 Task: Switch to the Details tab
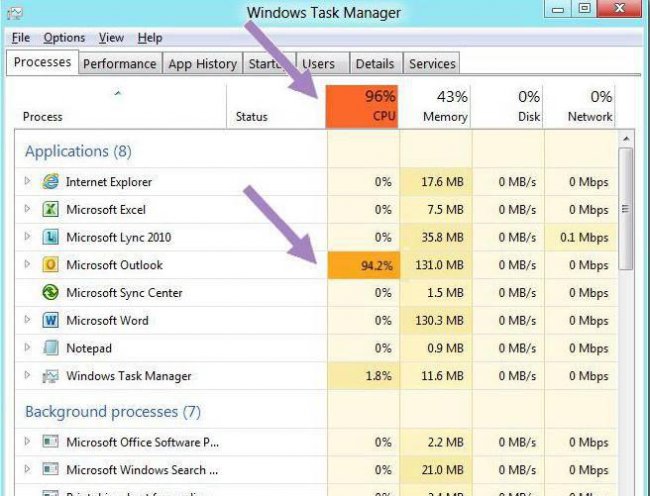click(x=375, y=64)
